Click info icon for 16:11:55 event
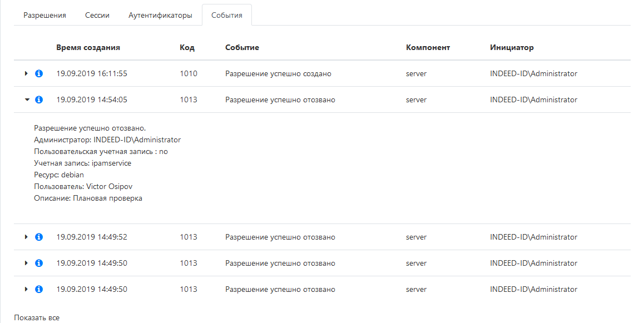Screen dimensions: 644x323 point(39,73)
